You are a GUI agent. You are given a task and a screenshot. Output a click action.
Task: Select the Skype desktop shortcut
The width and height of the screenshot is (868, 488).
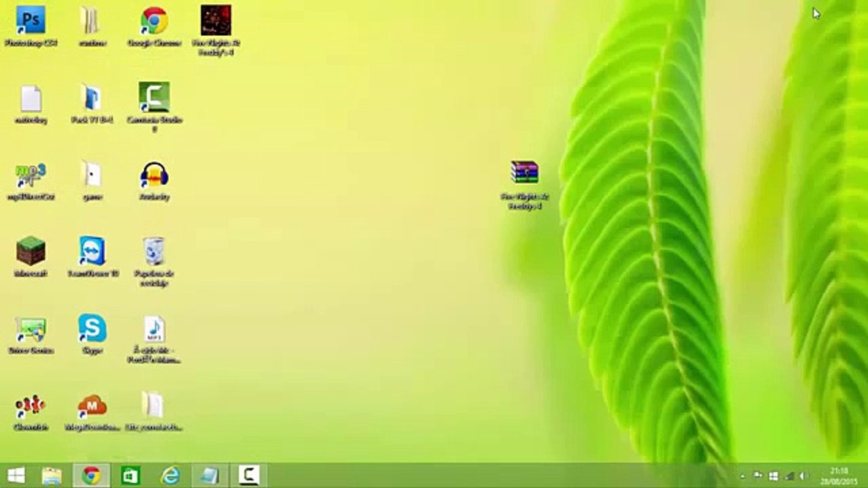(x=92, y=329)
